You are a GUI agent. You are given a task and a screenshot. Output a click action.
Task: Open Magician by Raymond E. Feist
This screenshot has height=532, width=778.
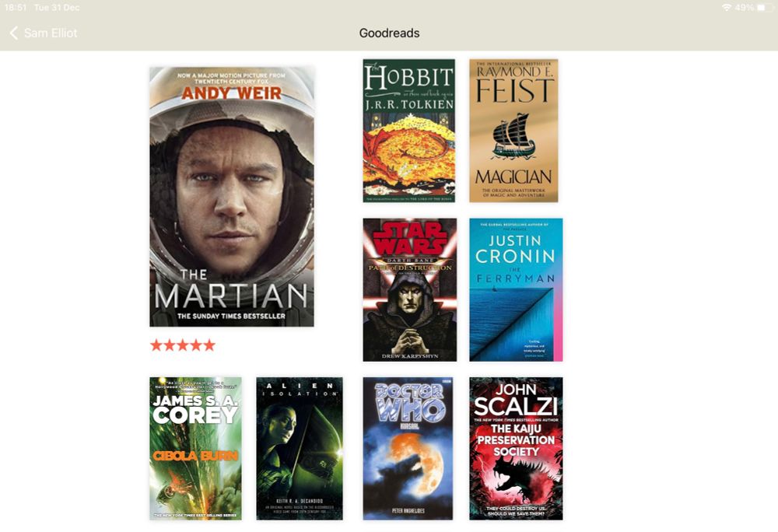513,131
